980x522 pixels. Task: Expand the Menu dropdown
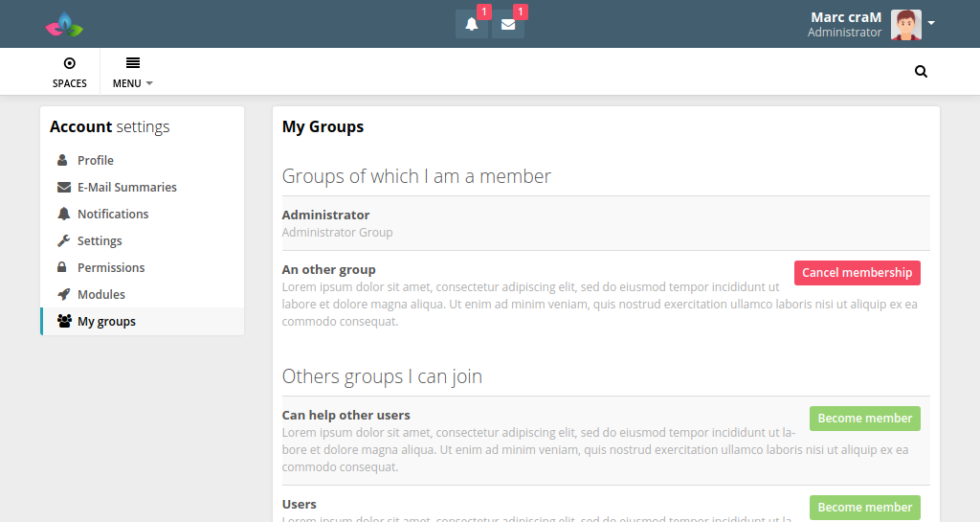coord(132,73)
